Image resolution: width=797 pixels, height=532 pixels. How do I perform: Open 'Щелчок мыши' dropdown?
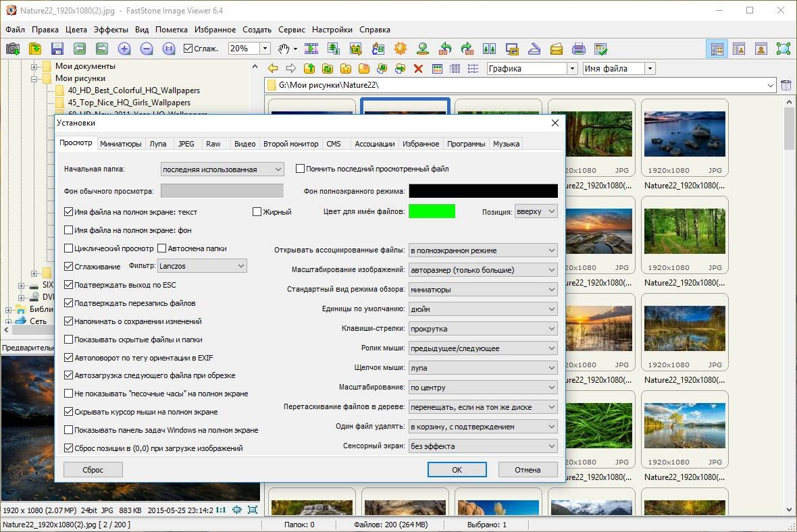[x=483, y=367]
